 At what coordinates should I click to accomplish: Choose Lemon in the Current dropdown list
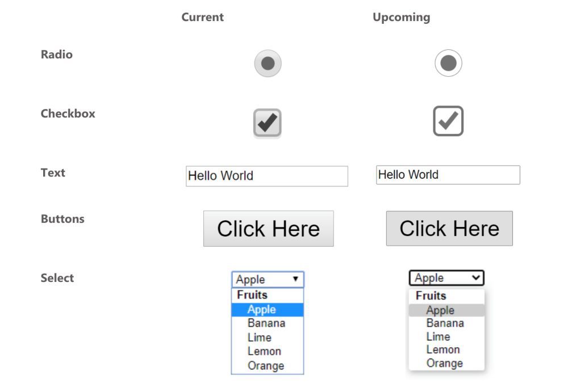pos(264,351)
